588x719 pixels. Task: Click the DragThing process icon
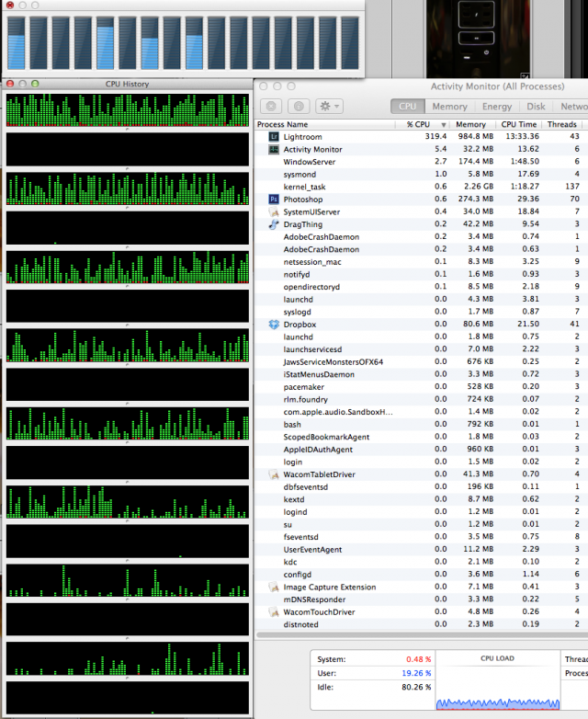tap(274, 224)
